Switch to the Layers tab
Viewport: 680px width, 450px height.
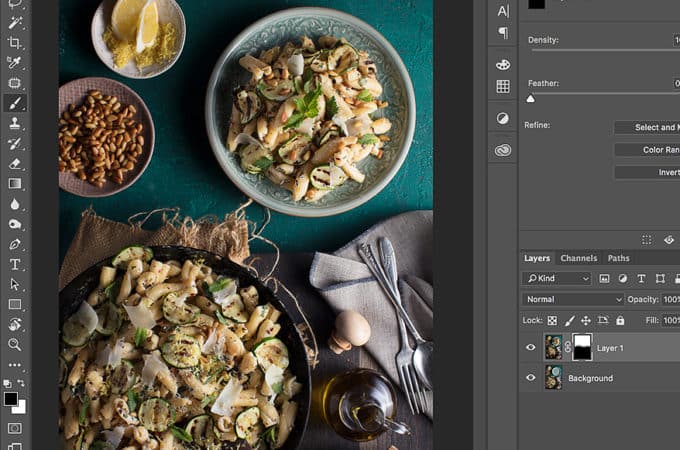click(537, 258)
